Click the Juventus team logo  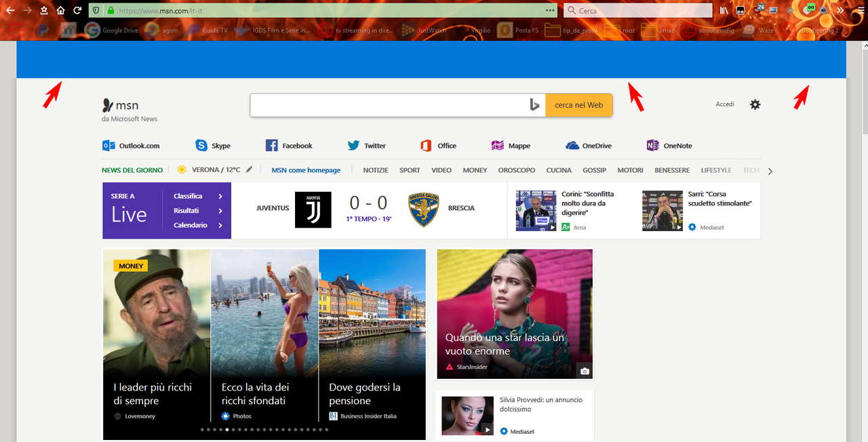tap(313, 209)
